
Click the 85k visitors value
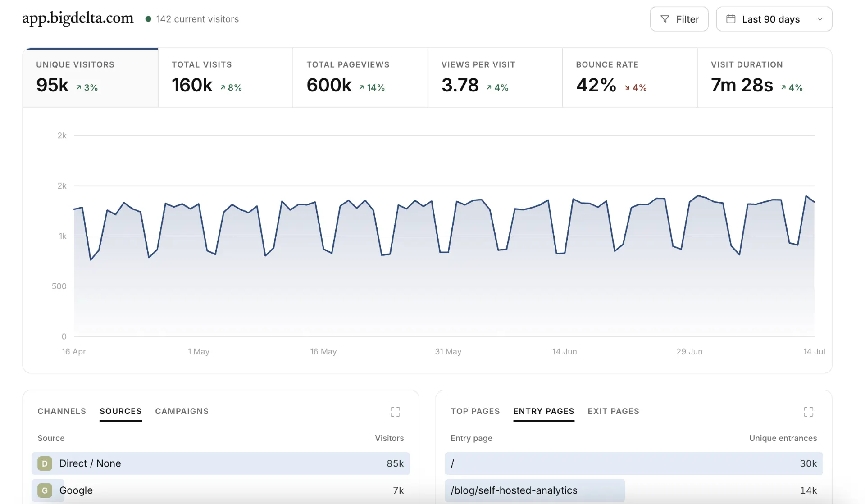coord(395,463)
